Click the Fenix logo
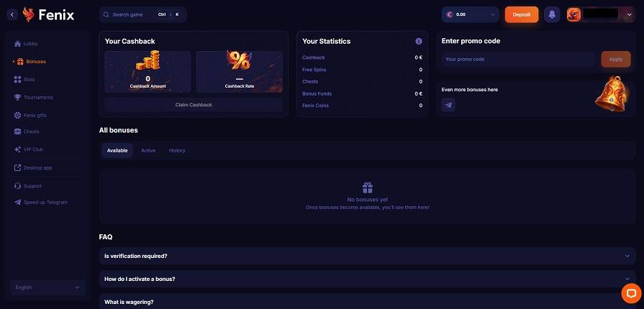644x309 pixels. [x=48, y=15]
